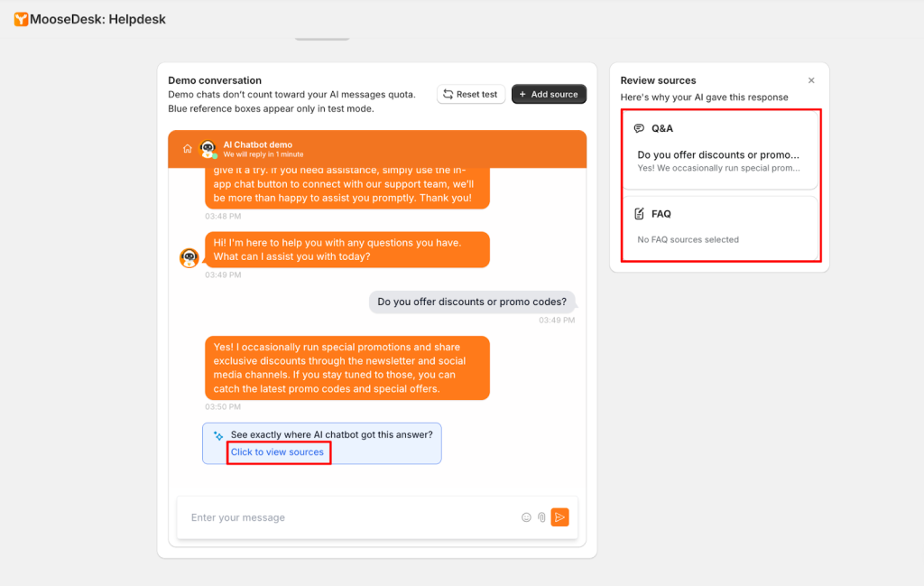Click the chatbot avatar in orange header
The height and width of the screenshot is (586, 924).
click(x=208, y=149)
